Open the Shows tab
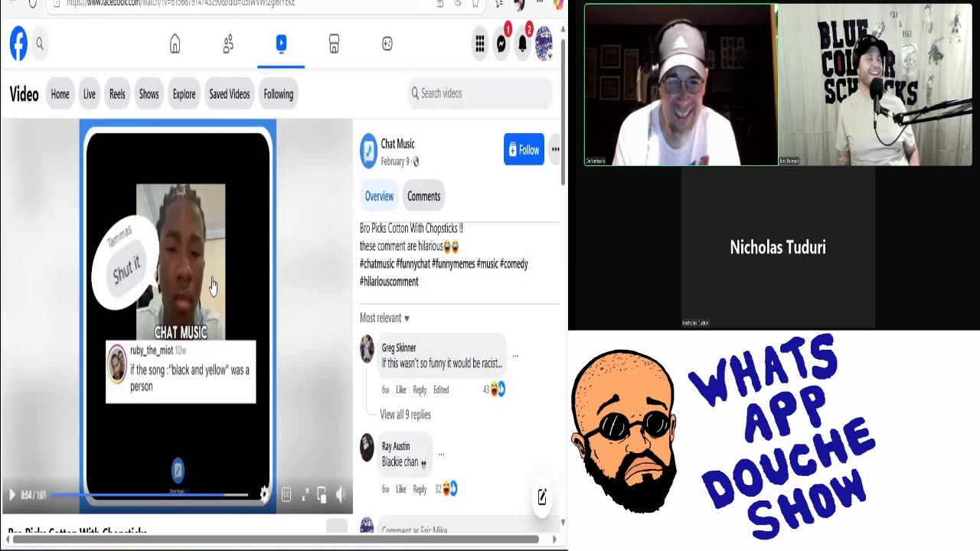980x551 pixels. tap(149, 94)
